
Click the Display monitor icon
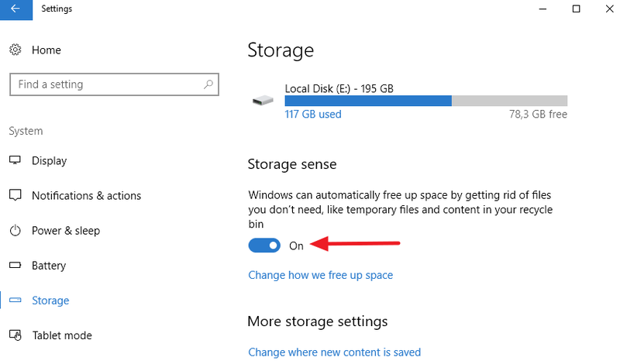click(15, 161)
